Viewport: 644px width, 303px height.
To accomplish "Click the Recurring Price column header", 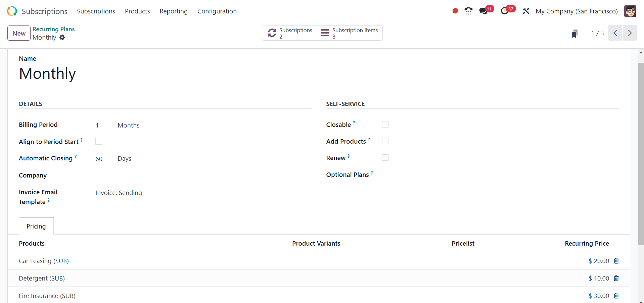I will coord(587,243).
